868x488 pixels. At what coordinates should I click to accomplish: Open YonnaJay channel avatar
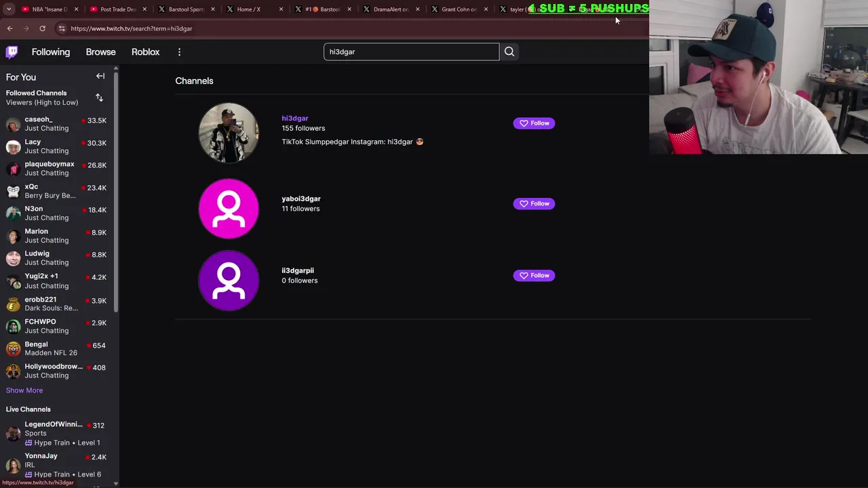(x=13, y=465)
